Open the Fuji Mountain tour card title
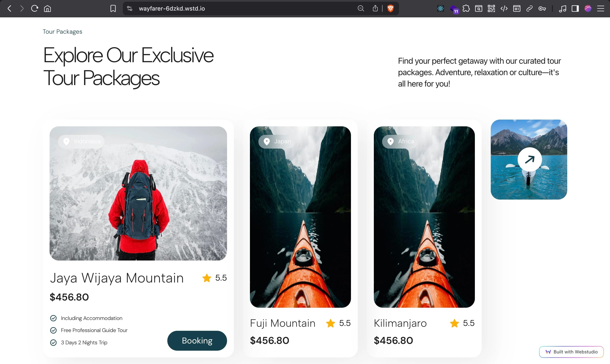 (x=283, y=323)
